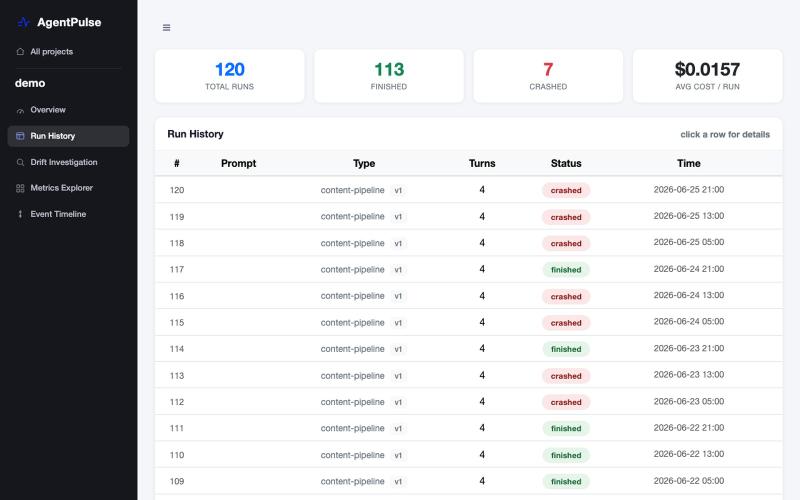Click the AgentPulse logo icon

[x=23, y=22]
